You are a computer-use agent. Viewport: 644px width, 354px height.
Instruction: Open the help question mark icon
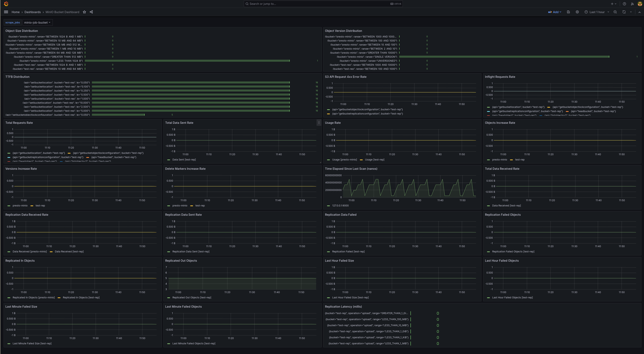tap(624, 4)
